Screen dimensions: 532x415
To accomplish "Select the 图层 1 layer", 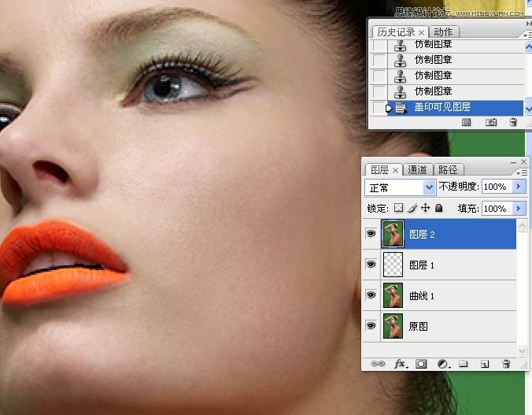I will point(449,265).
